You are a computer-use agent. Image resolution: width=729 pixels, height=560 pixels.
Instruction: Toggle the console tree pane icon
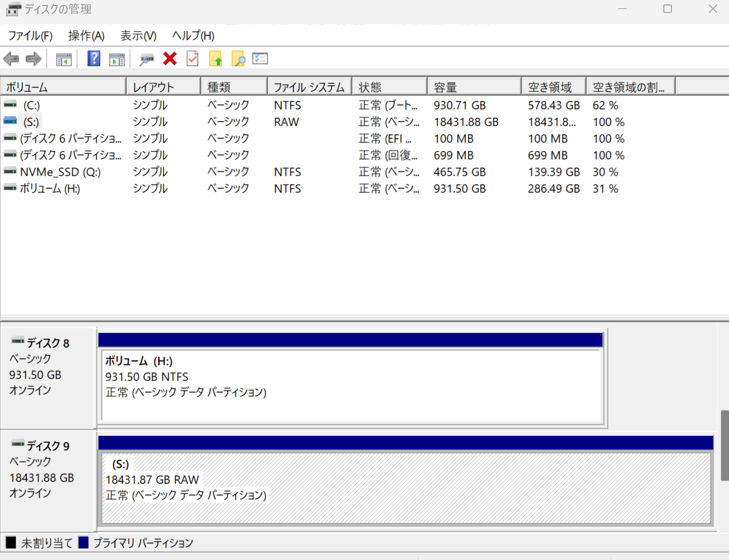tap(64, 59)
